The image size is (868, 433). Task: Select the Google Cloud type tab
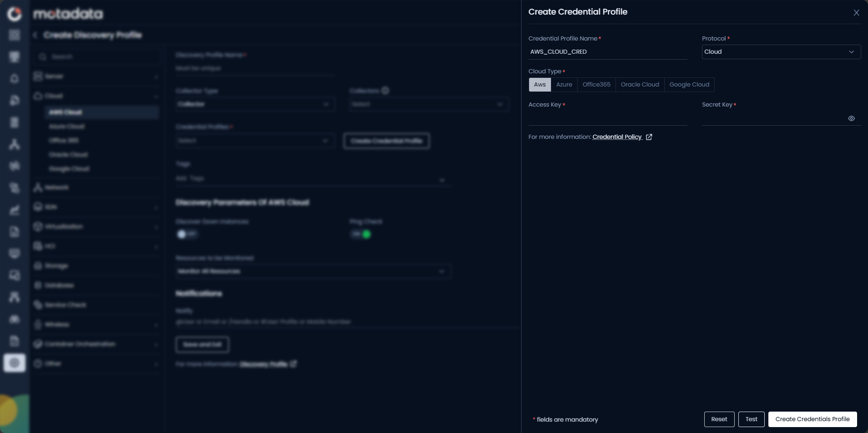tap(689, 85)
